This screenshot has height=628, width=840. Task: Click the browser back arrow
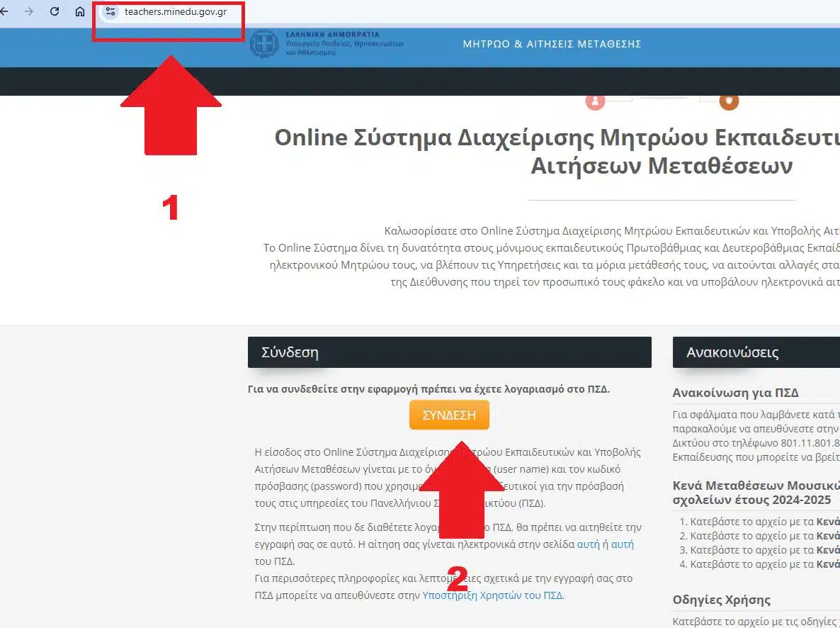[4, 12]
